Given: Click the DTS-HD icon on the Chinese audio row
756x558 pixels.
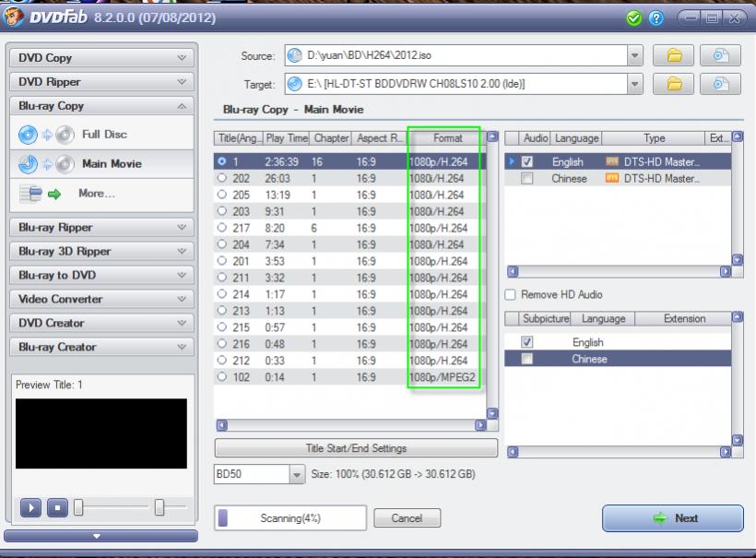Looking at the screenshot, I should 612,178.
